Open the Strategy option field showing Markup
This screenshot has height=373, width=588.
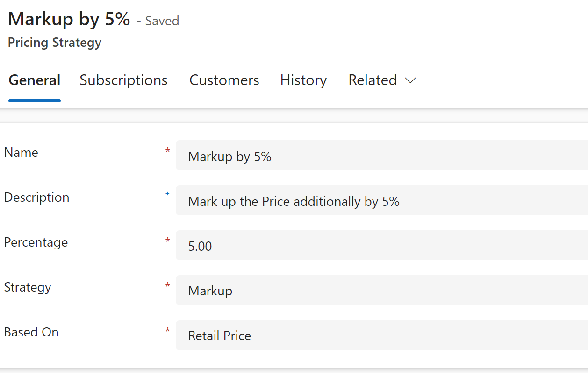pyautogui.click(x=381, y=291)
